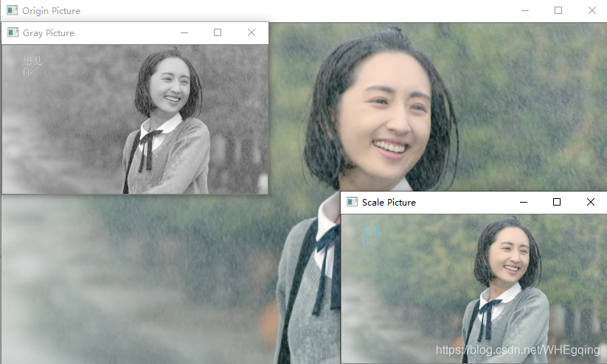
Task: Maximize the Origin Picture window
Action: point(558,10)
